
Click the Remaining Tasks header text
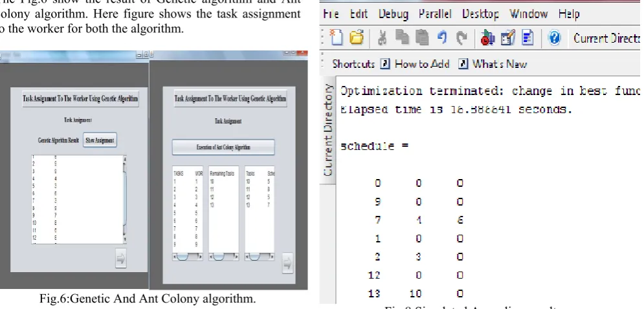[222, 174]
